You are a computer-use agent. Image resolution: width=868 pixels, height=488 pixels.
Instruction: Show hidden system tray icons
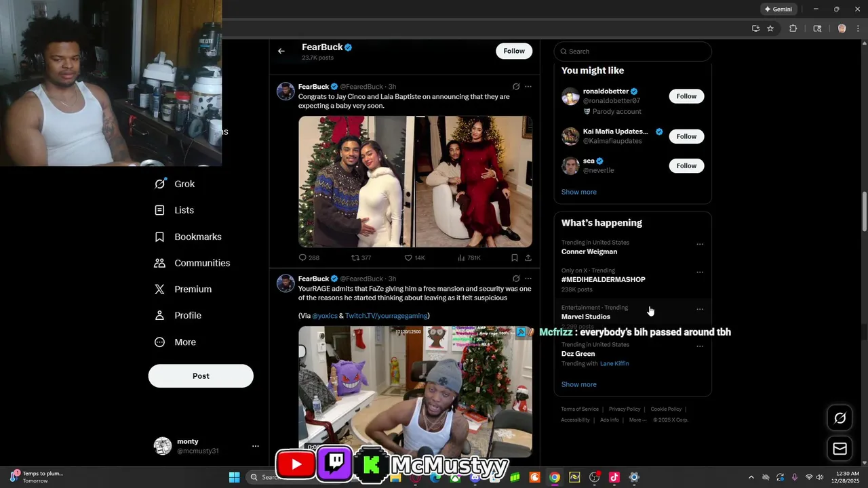coord(751,477)
